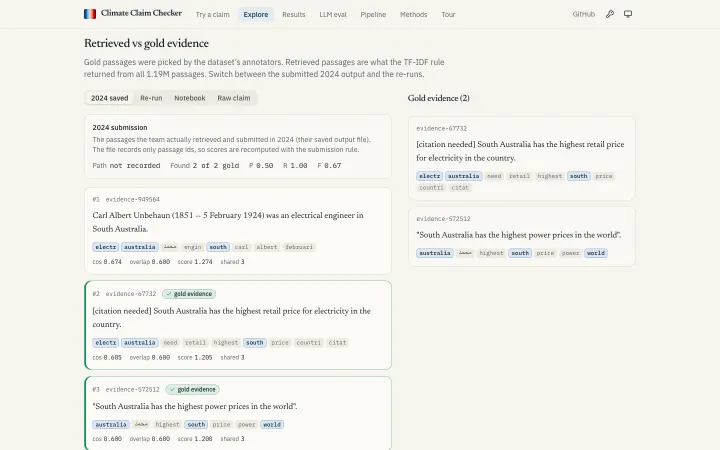Open the Try a claim tab

pos(213,14)
